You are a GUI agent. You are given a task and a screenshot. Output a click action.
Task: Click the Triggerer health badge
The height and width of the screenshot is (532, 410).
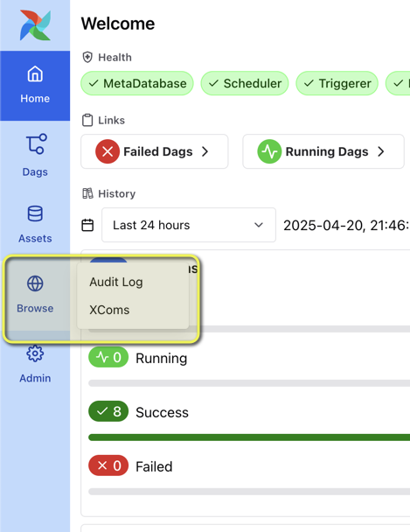click(x=337, y=83)
